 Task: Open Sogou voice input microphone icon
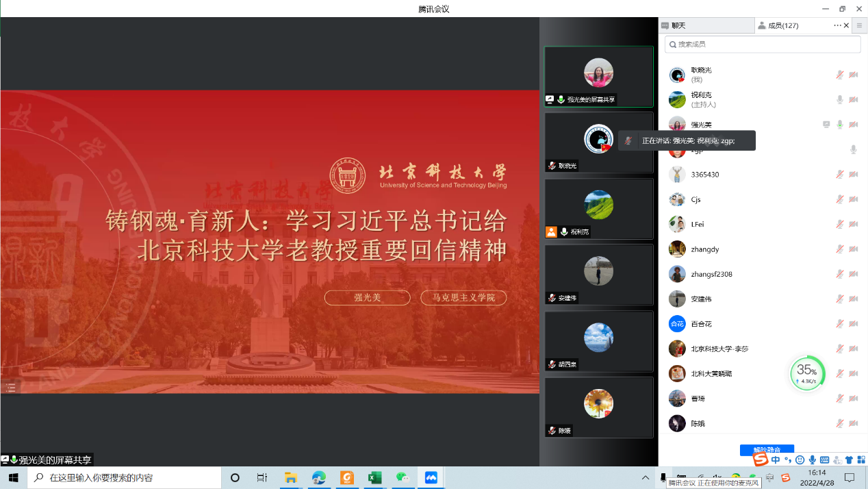coord(813,460)
